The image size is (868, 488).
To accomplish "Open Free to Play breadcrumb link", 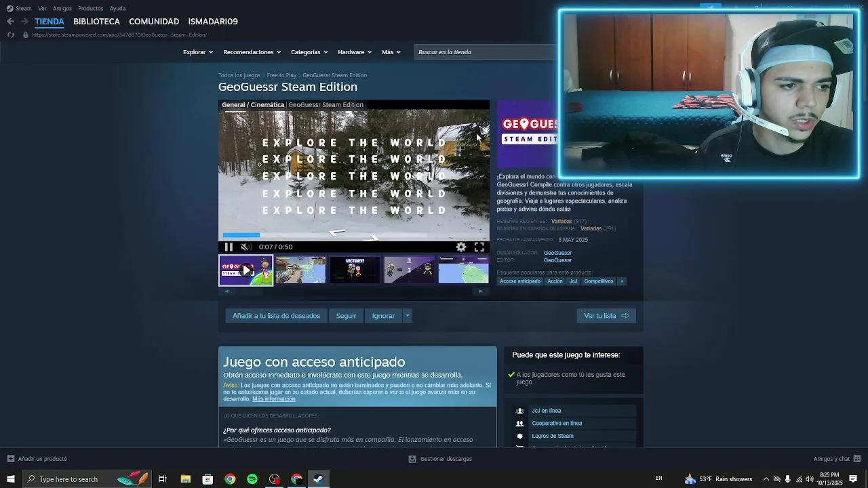I will tap(281, 75).
